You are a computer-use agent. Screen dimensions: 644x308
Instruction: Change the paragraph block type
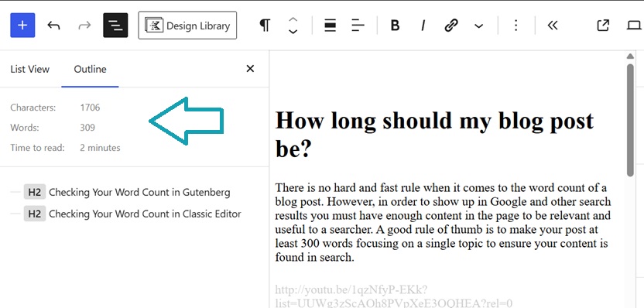pyautogui.click(x=265, y=26)
